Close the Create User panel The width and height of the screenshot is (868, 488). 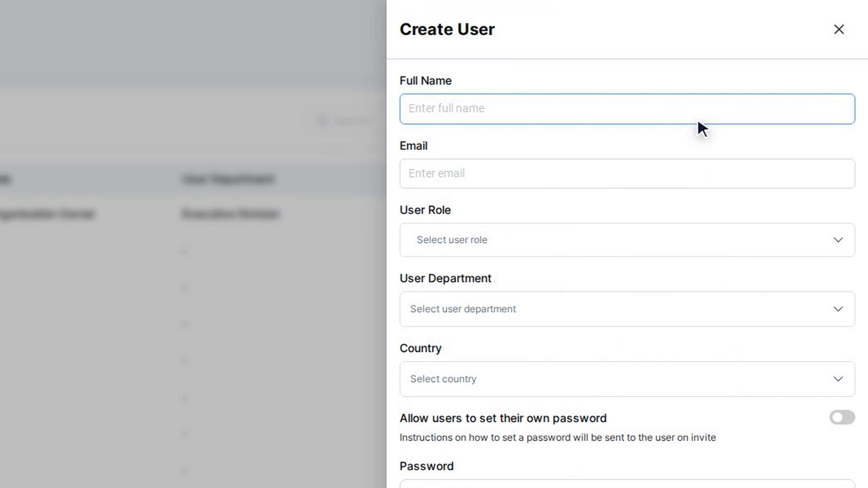point(839,29)
